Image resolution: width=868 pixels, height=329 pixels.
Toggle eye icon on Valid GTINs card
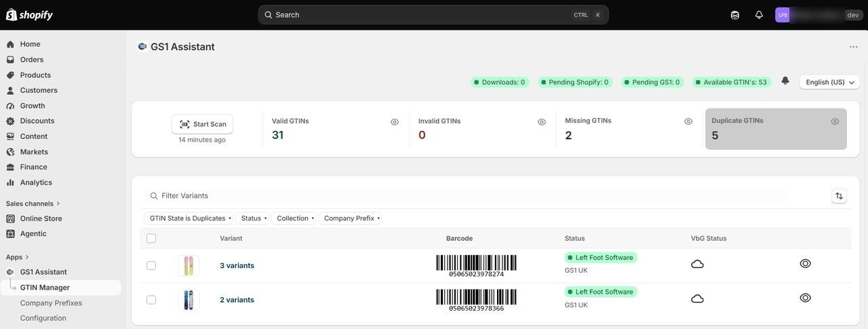[x=395, y=121]
